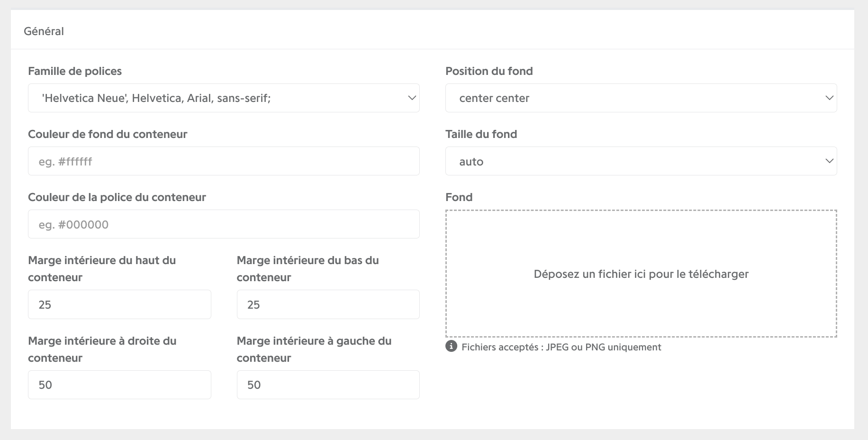This screenshot has width=868, height=440.
Task: Click the Marge intérieure du haut label
Action: pos(102,269)
